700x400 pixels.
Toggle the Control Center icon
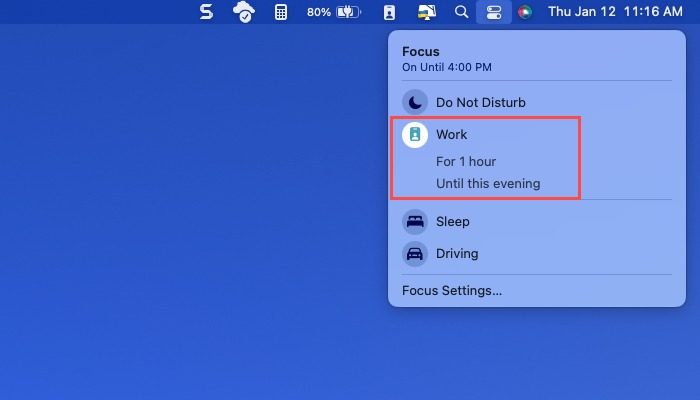point(494,12)
